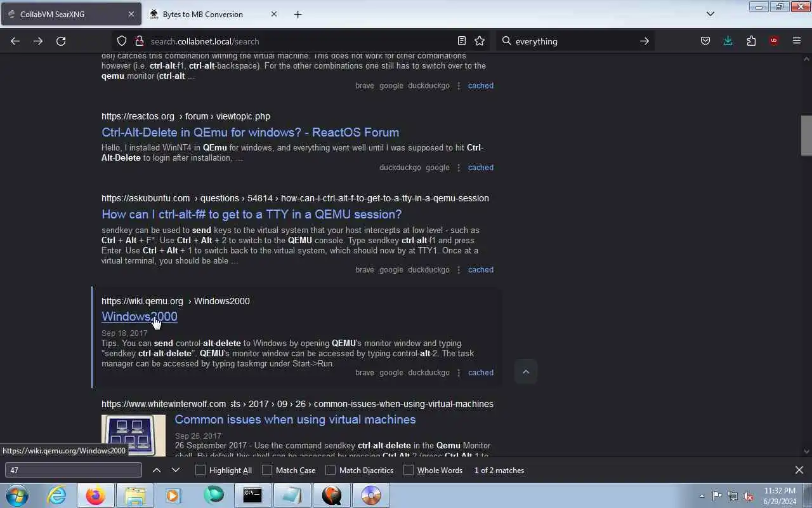The height and width of the screenshot is (508, 812).
Task: Open more options dots for Windows2000 result
Action: pyautogui.click(x=459, y=373)
